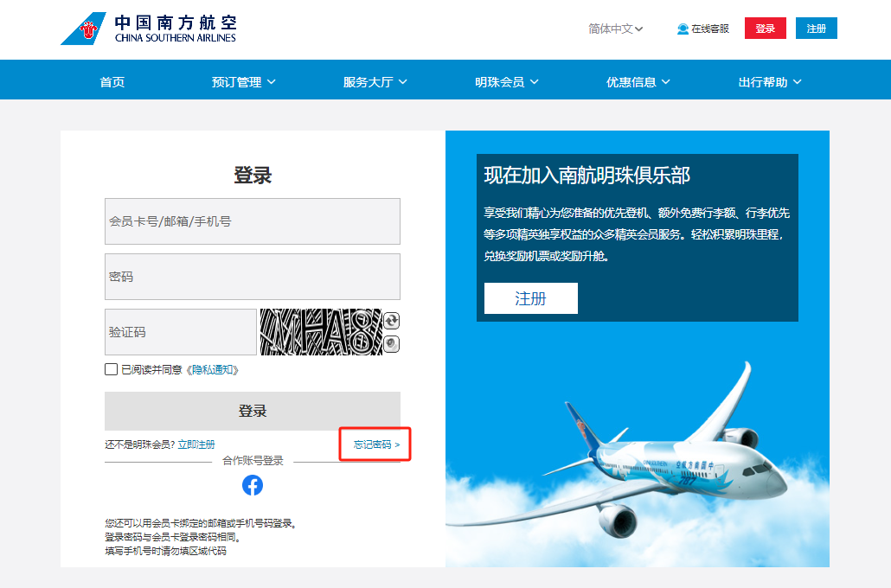Play the audio captcha speaker icon
Screen dimensions: 891x588
[x=392, y=344]
